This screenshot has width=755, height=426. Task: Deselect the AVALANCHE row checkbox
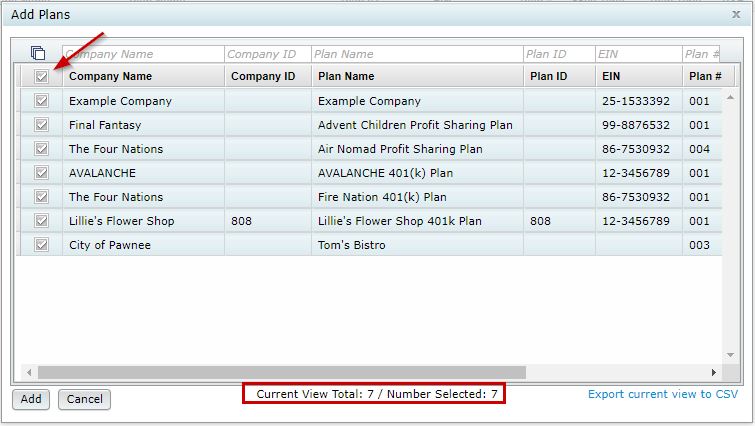click(41, 172)
